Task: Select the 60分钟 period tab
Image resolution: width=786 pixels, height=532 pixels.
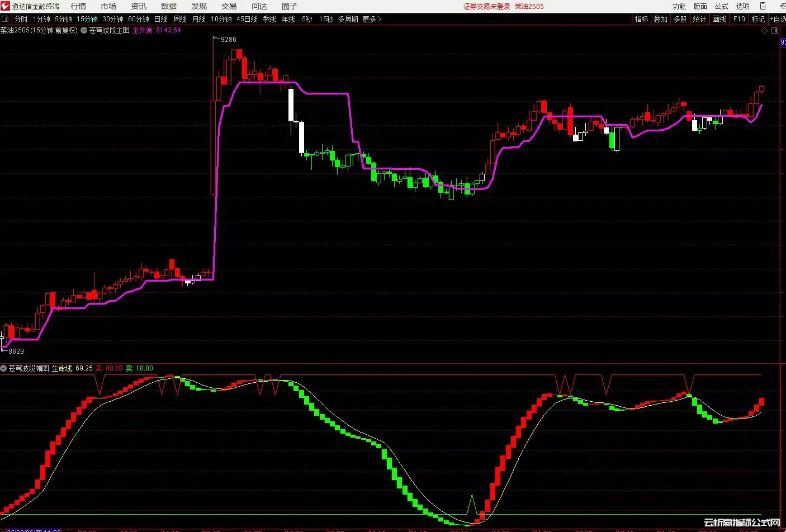Action: click(138, 19)
